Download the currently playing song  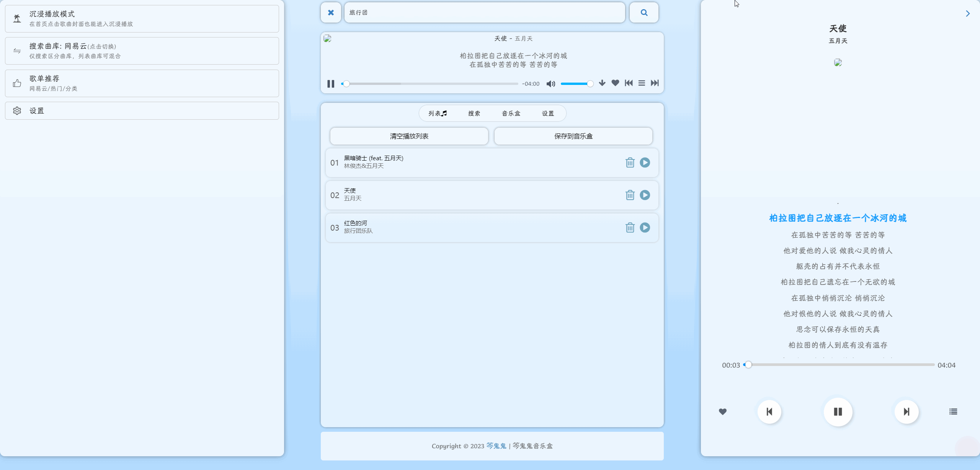point(602,83)
